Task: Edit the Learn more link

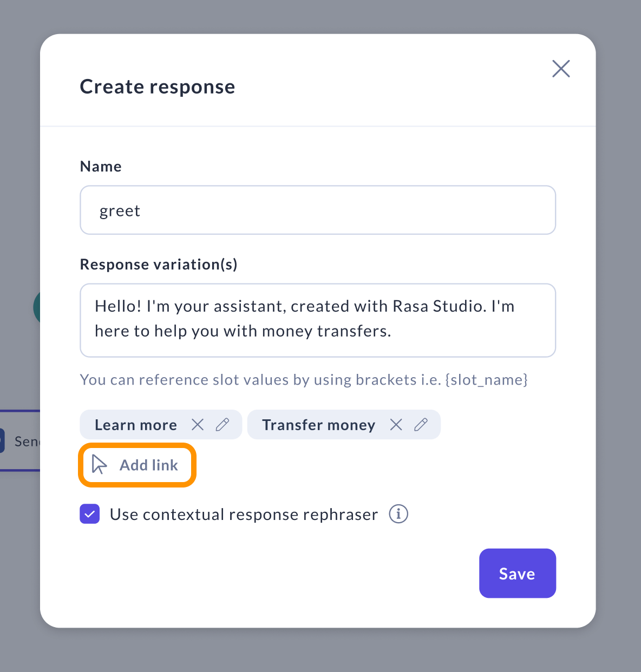Action: coord(223,425)
